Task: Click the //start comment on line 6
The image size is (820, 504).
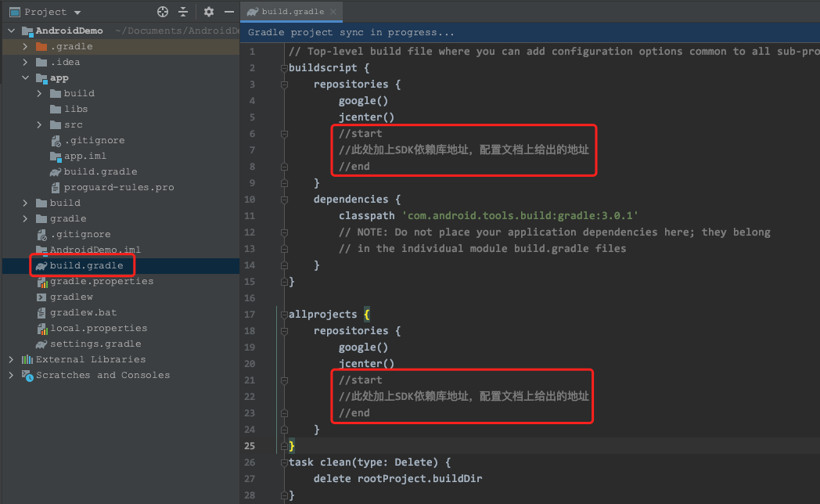Action: point(361,134)
